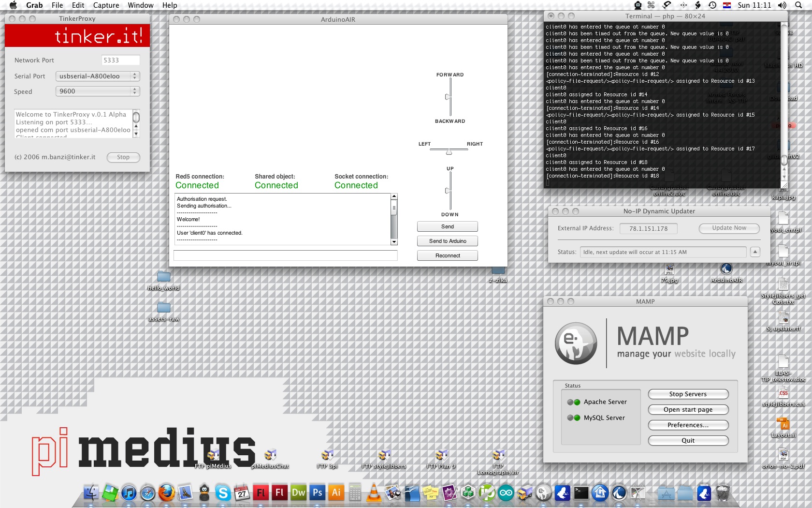Open the Help menu

pos(170,5)
